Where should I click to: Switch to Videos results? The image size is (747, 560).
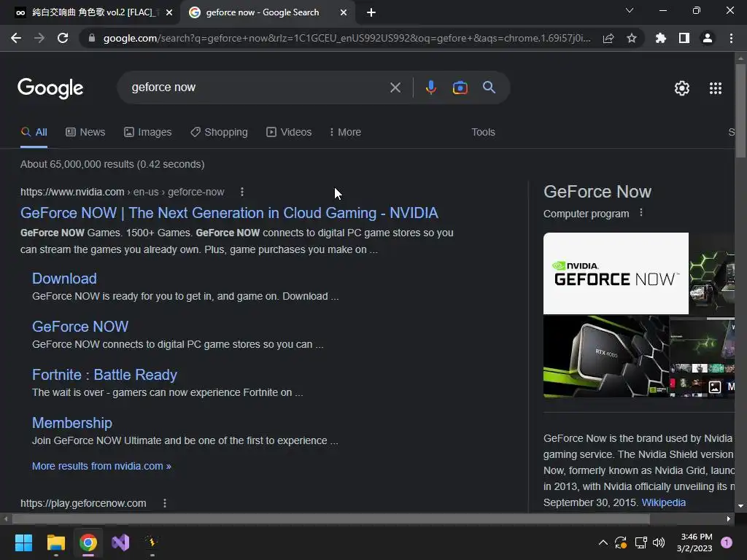[289, 132]
